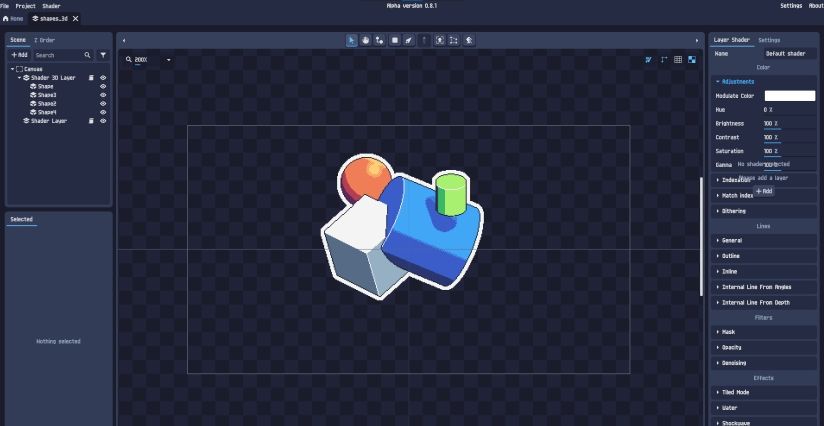824x426 pixels.
Task: Hide the Shape3 layer with eye icon
Action: (103, 95)
